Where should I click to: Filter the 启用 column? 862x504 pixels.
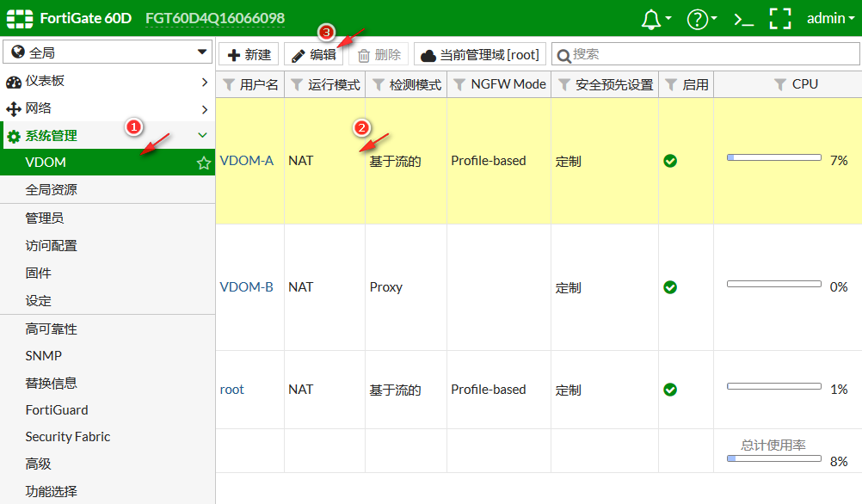click(671, 84)
